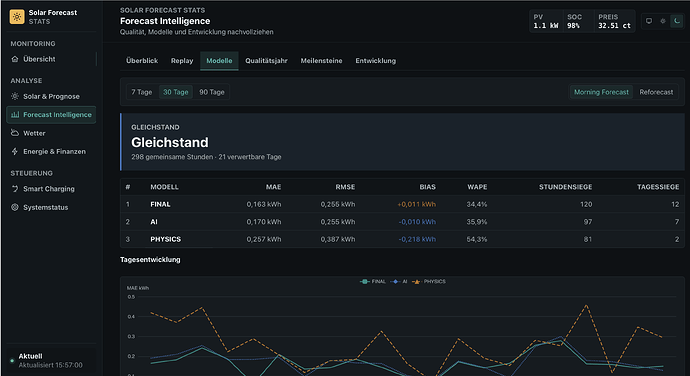Click the Forecast Intelligence bar chart icon
Image resolution: width=690 pixels, height=376 pixels.
tap(15, 114)
